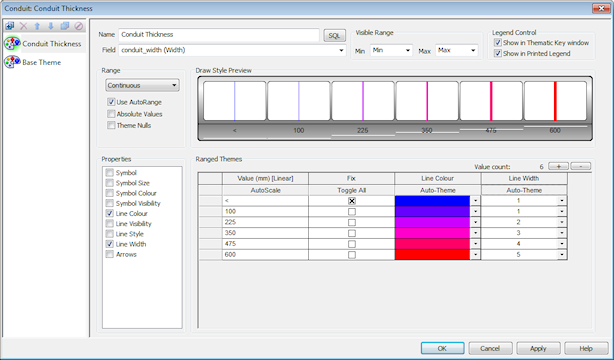
Task: Check the Fix checkbox for row 225
Action: pos(352,223)
